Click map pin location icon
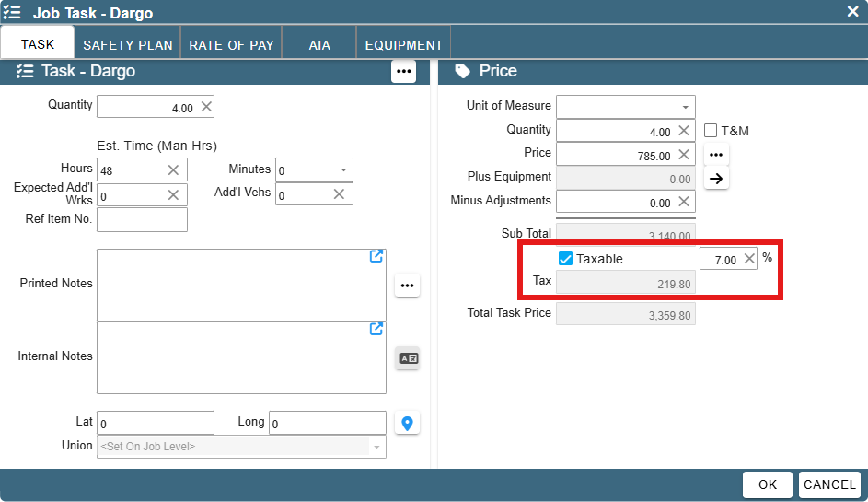The image size is (868, 502). pyautogui.click(x=407, y=424)
